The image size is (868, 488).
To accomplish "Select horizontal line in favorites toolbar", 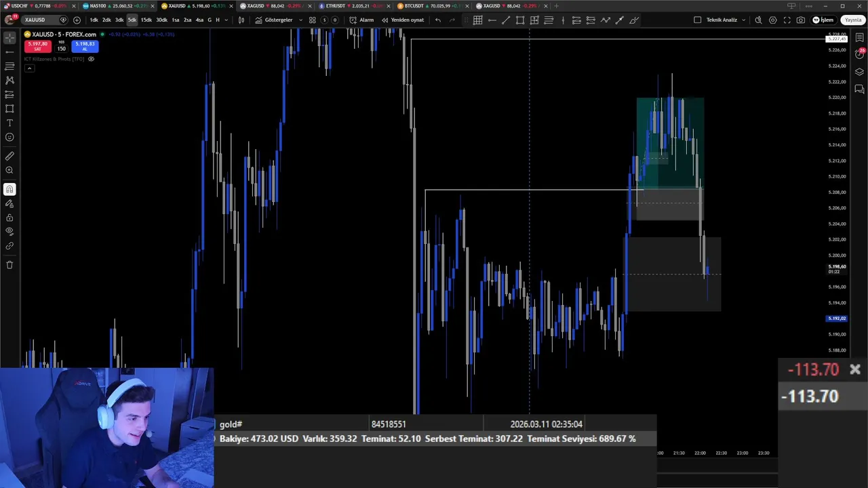I will [492, 20].
